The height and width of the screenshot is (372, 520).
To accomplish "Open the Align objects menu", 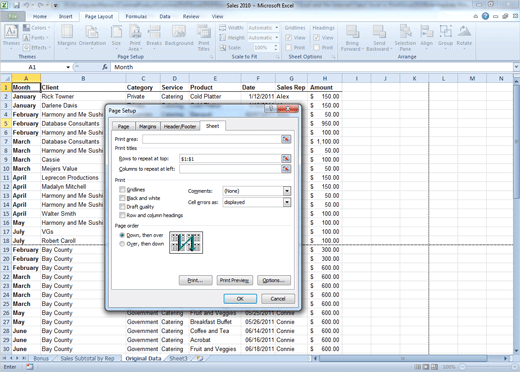I will 426,36.
